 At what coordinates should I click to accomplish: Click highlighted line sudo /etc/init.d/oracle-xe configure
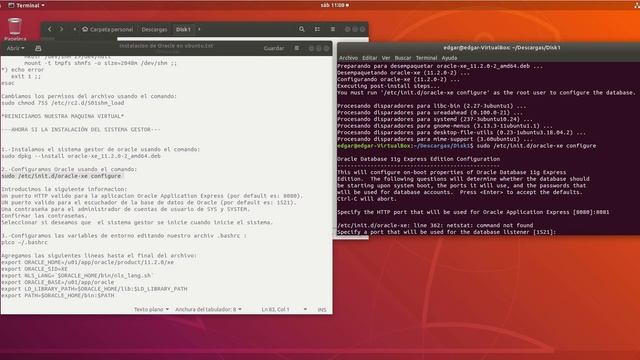[61, 176]
